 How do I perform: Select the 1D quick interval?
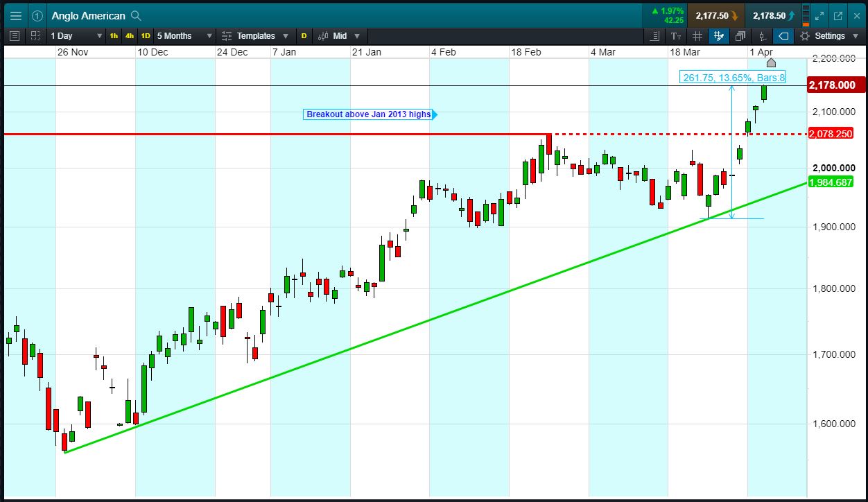tap(146, 36)
